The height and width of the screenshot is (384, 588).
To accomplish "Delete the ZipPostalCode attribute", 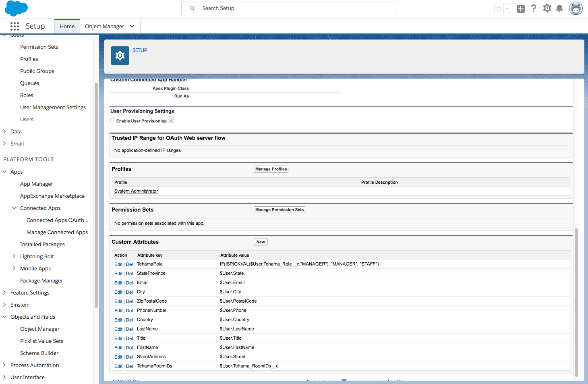I will [129, 301].
